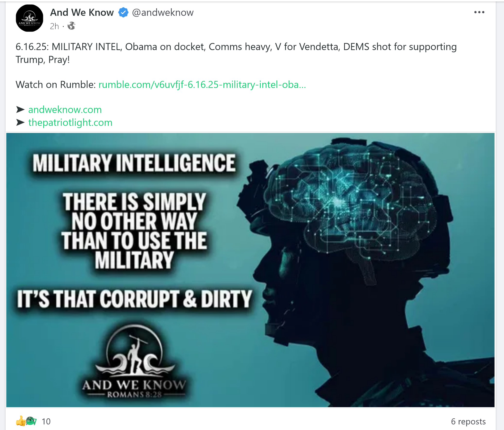The image size is (504, 430).
Task: Open the thepatriotlight.com link
Action: pos(70,123)
